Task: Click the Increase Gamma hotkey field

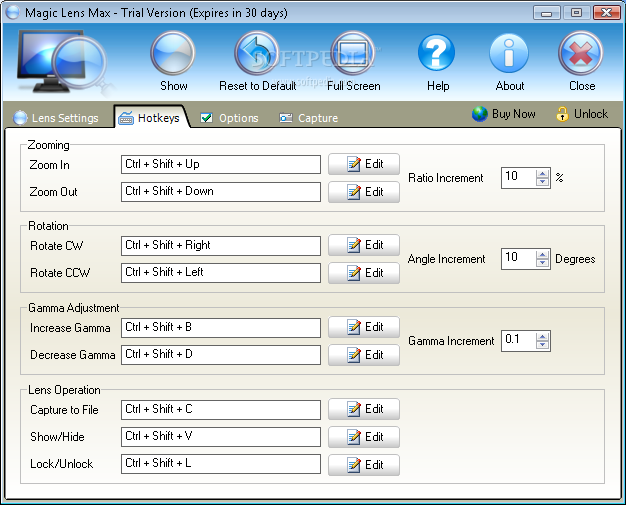Action: [221, 328]
